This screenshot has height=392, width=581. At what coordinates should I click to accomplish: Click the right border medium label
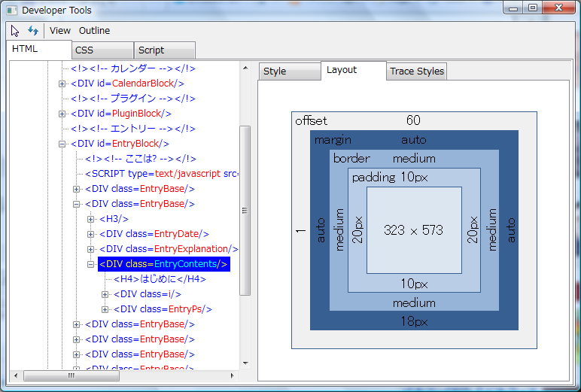click(x=492, y=229)
